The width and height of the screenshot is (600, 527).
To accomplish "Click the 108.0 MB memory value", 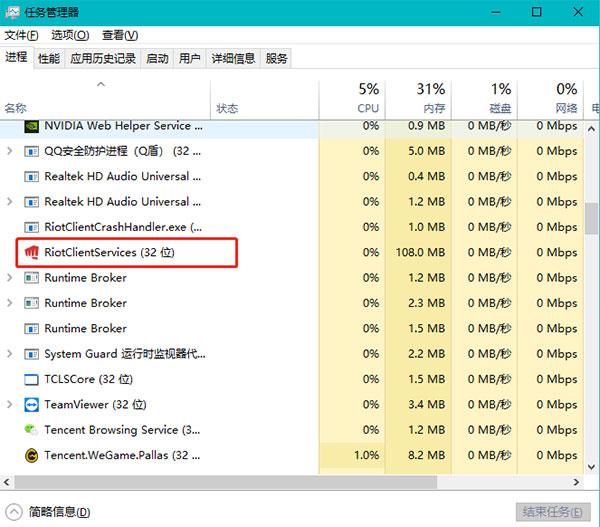I will click(420, 253).
